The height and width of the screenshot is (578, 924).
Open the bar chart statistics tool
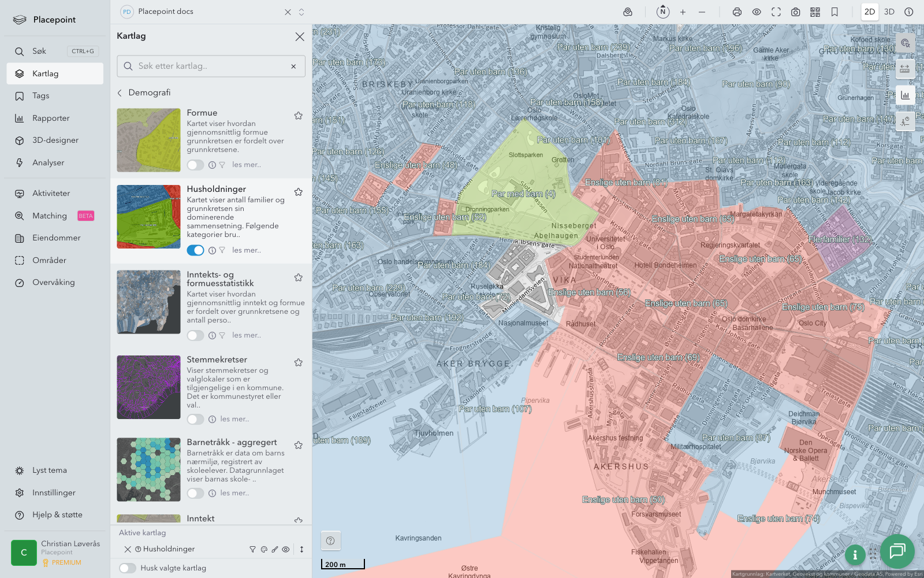905,95
